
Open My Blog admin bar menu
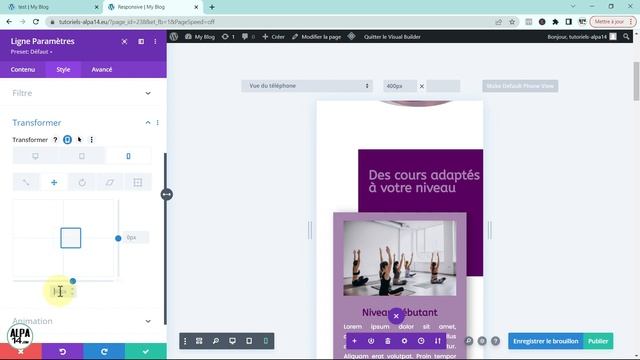coord(200,37)
